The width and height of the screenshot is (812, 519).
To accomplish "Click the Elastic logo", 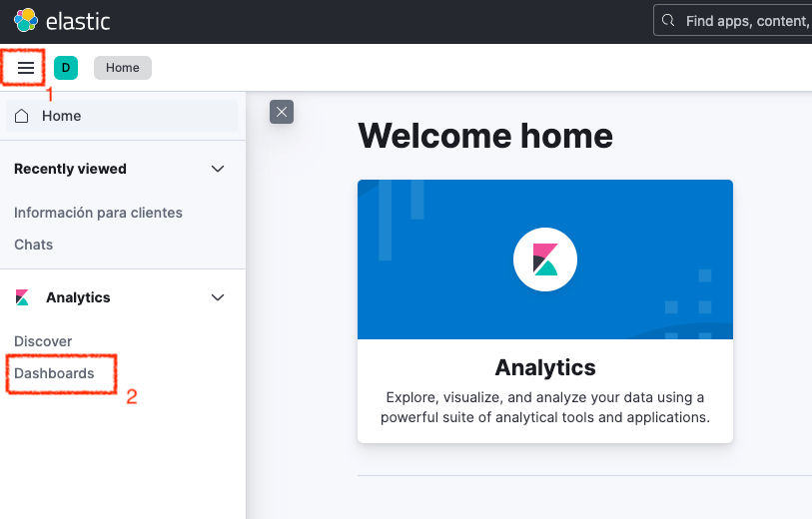I will [62, 21].
